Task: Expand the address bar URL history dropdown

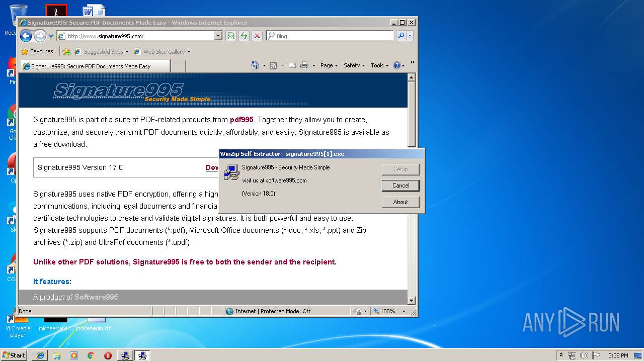Action: (218, 36)
